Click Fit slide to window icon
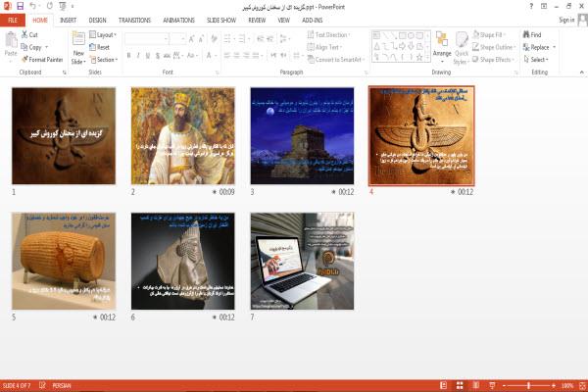This screenshot has height=392, width=588. click(582, 385)
